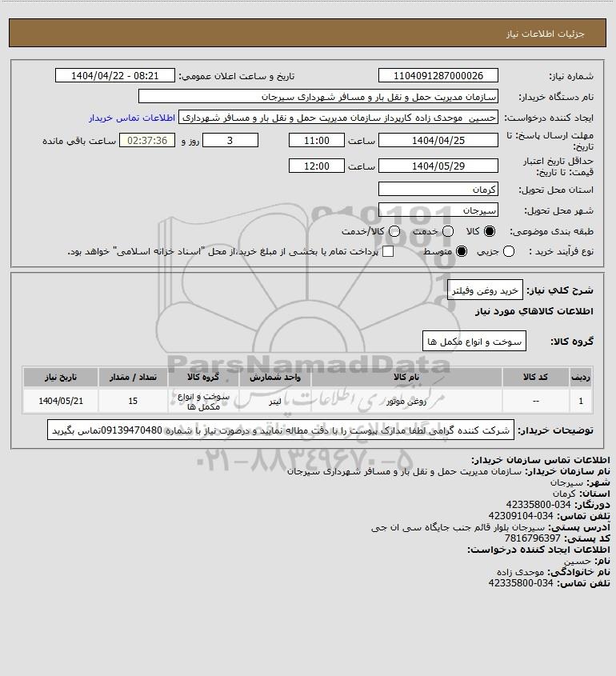Click the اطلاعات کالاهای مورد نیاز heading
Screen dimensions: 616x676
tap(534, 311)
